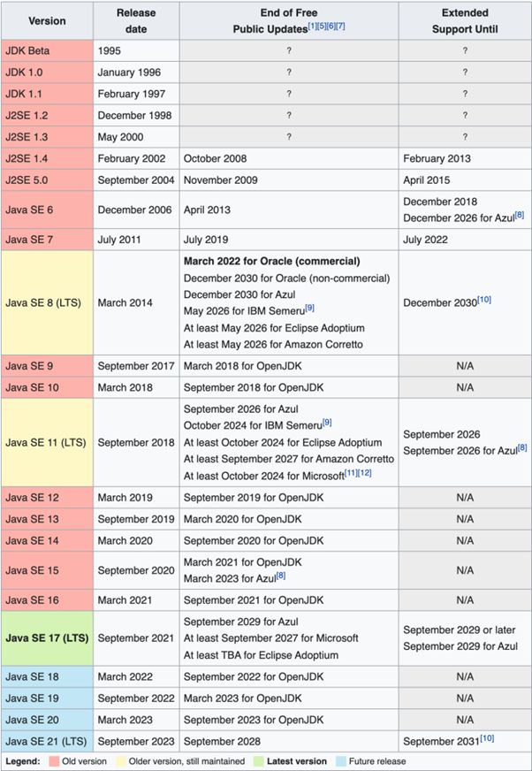Click the bold March 2022 for Oracle (commercial) text
532x771 pixels.
(271, 261)
